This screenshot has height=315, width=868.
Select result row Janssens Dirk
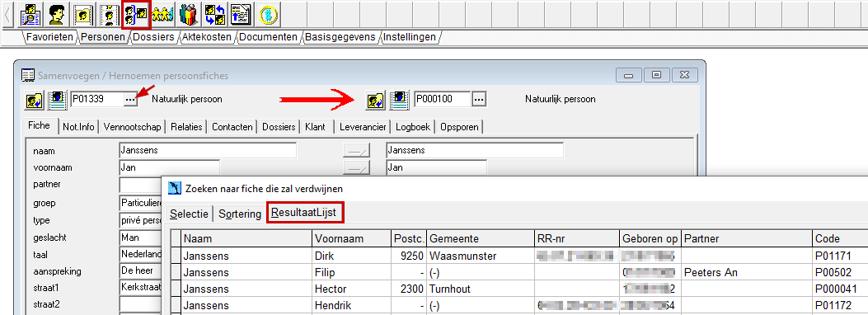click(x=518, y=256)
